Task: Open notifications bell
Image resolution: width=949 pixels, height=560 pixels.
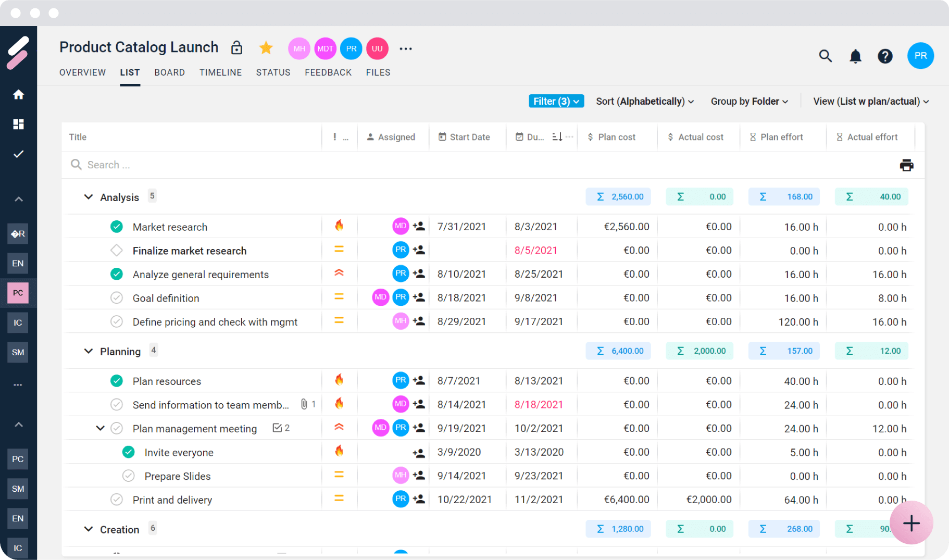Action: (855, 56)
